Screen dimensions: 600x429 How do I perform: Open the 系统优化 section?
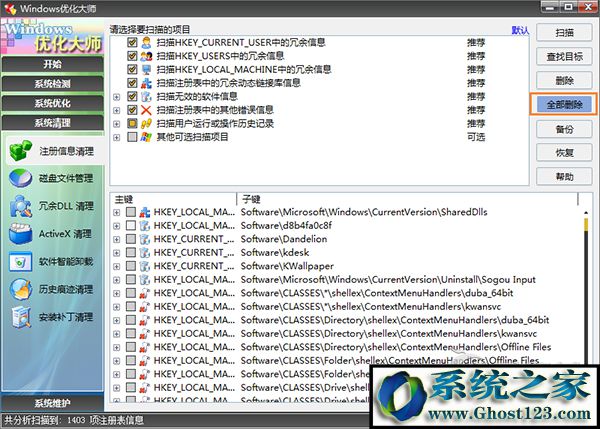(x=52, y=103)
